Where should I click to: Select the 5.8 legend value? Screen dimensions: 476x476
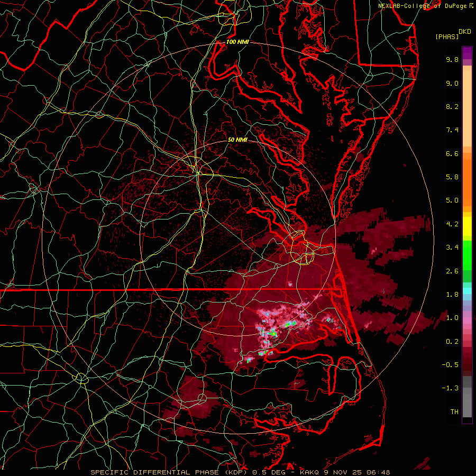pos(452,177)
